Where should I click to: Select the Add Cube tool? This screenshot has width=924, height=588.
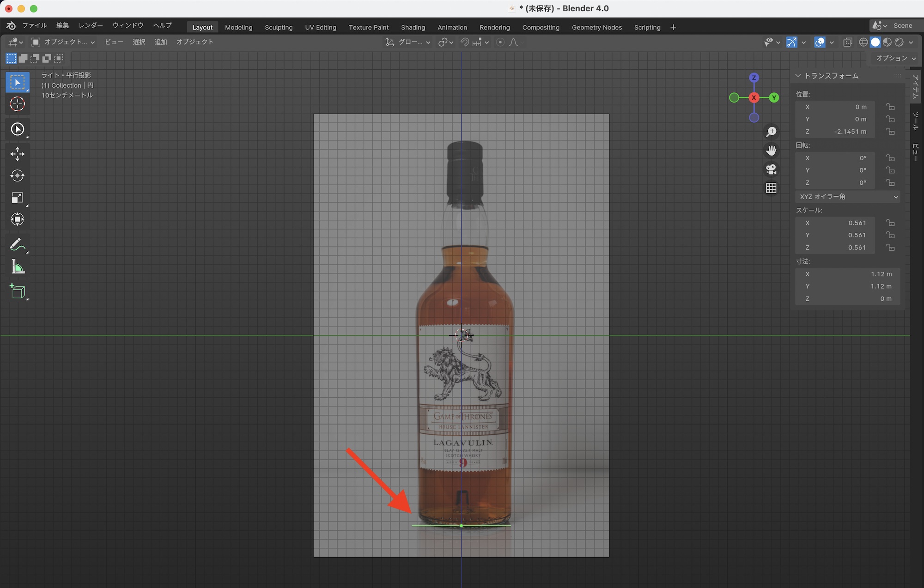18,291
